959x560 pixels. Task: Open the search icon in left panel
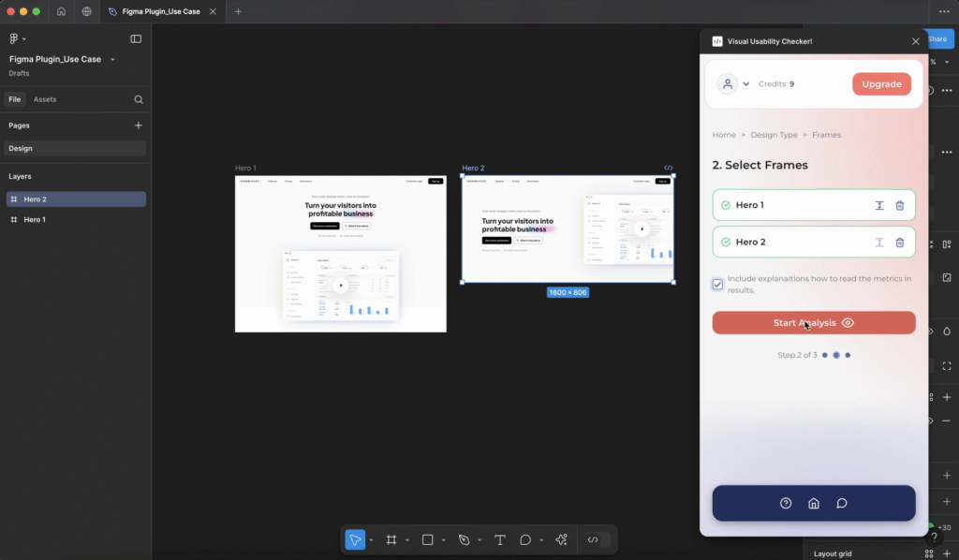click(x=139, y=99)
